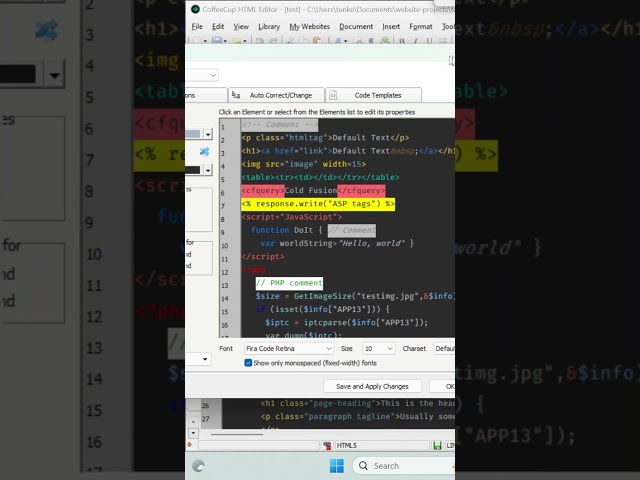Click the Auto Correct/Change tab icon

tap(236, 95)
